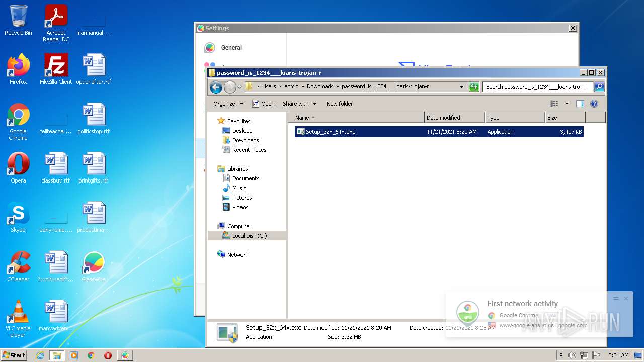Open the Firefox desktop shortcut
The image size is (644, 362).
click(x=18, y=69)
